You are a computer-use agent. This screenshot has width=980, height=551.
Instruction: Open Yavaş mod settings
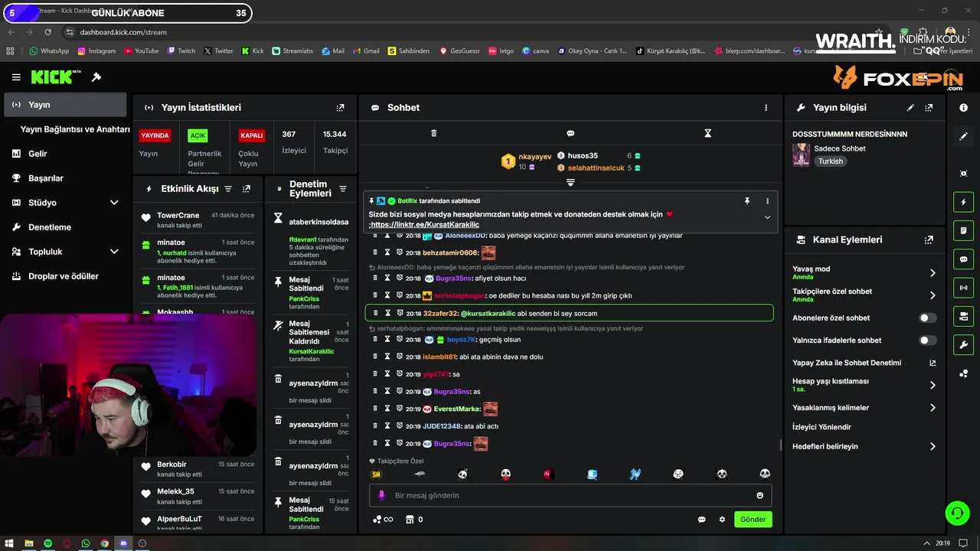[x=864, y=272]
